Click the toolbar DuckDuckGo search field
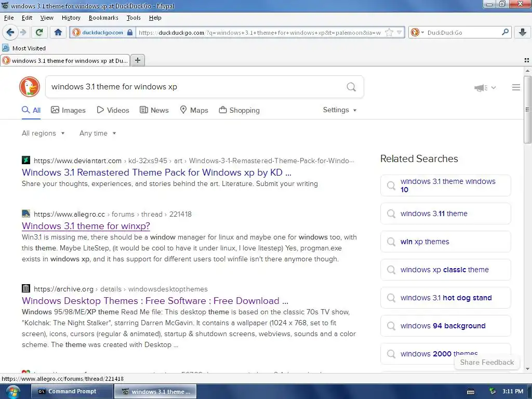532x399 pixels. pyautogui.click(x=463, y=33)
